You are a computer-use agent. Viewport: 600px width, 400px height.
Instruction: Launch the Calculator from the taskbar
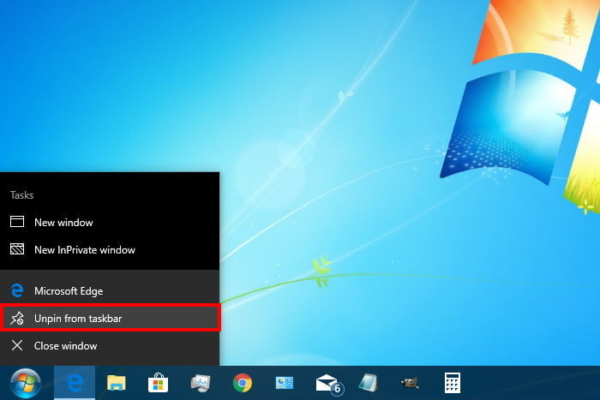(x=452, y=383)
